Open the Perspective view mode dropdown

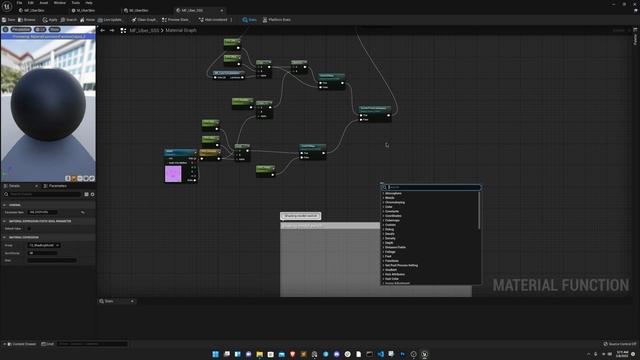(21, 29)
